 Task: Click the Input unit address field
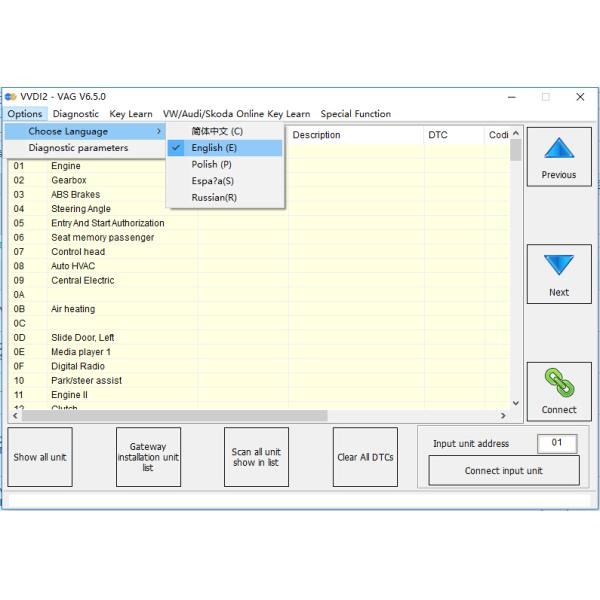coord(557,443)
